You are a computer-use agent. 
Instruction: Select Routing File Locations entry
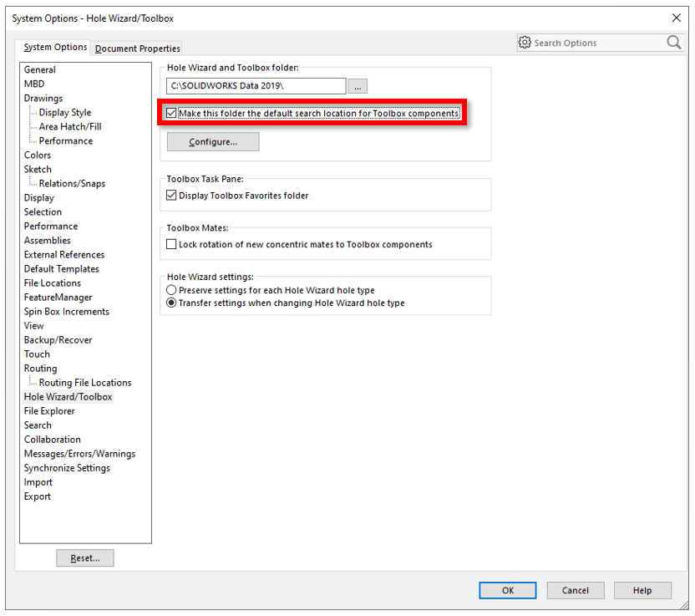(85, 383)
